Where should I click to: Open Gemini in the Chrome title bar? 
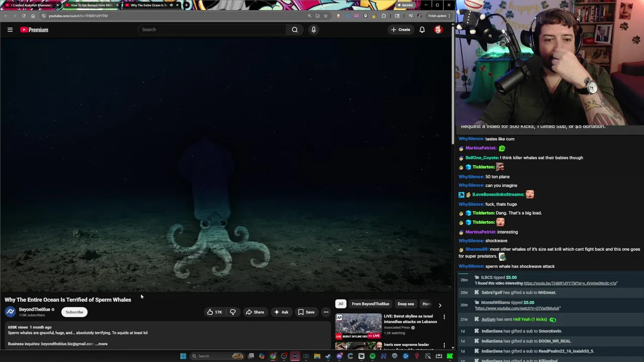(x=405, y=5)
